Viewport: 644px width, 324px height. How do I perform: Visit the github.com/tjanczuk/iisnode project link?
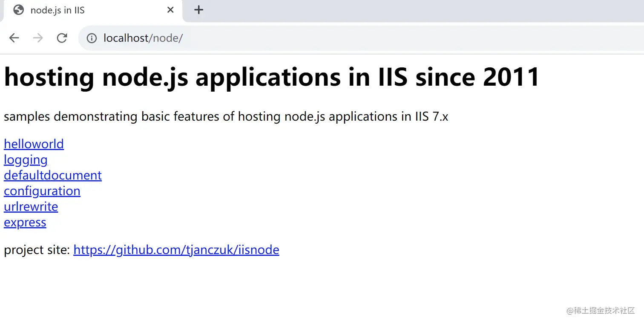(x=176, y=250)
